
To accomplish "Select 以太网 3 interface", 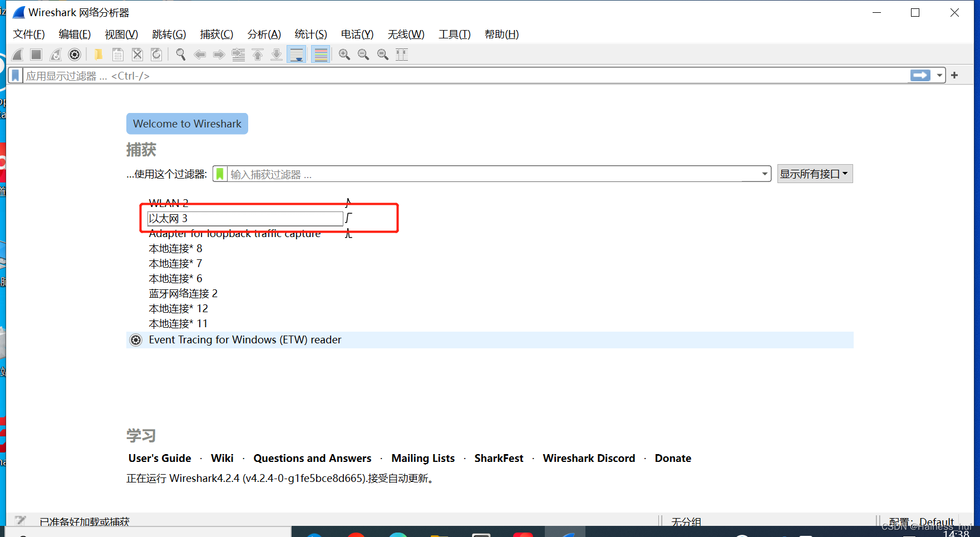I will (168, 219).
